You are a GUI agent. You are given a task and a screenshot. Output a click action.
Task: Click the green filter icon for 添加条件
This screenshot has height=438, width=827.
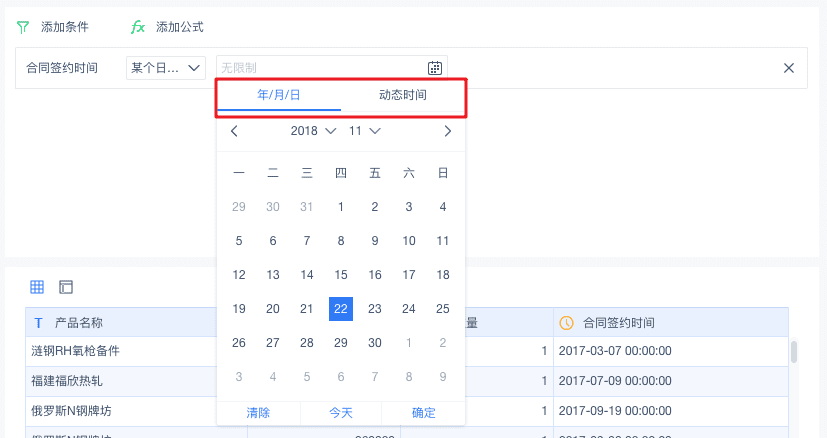23,27
